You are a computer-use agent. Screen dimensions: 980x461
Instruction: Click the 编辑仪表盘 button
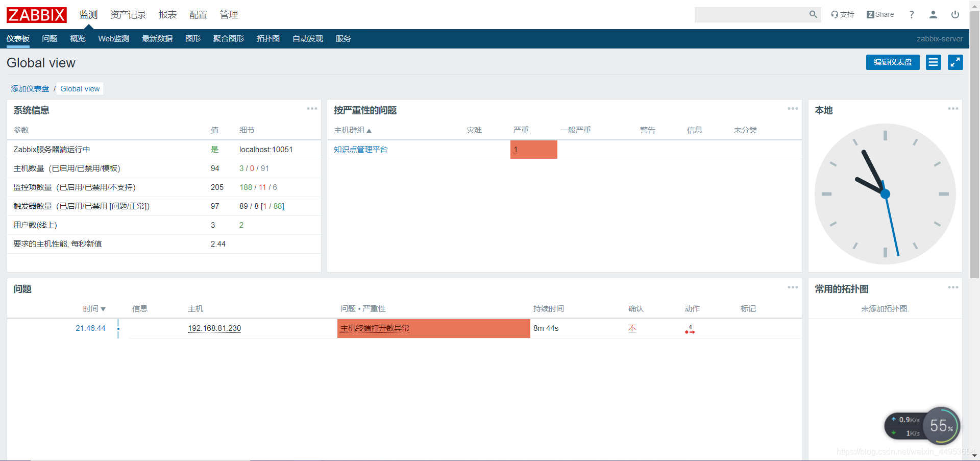[893, 62]
